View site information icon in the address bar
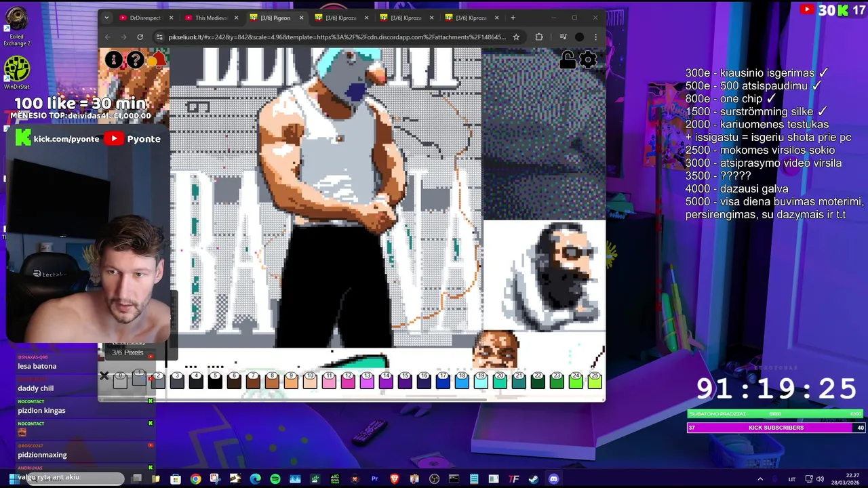Viewport: 868px width, 488px height. click(159, 37)
